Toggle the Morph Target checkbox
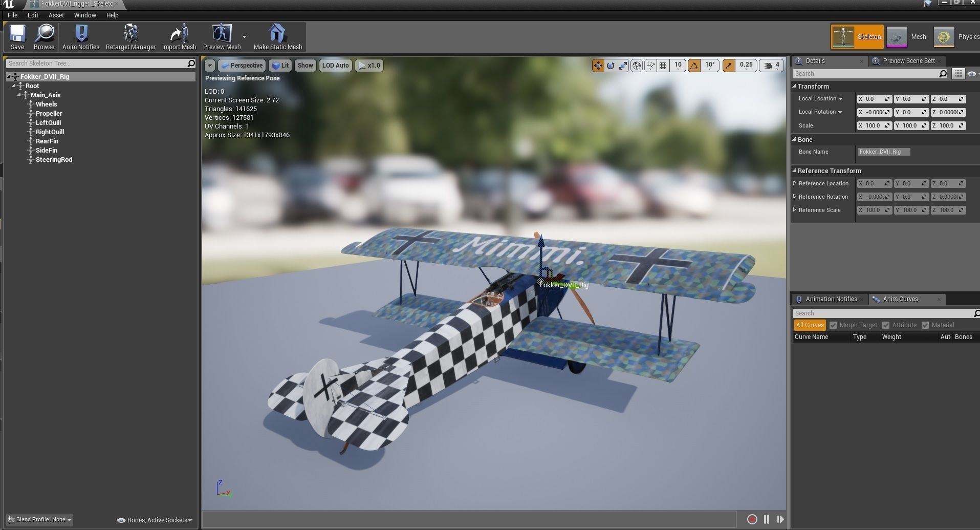Screen dimensions: 980x530 pyautogui.click(x=833, y=325)
